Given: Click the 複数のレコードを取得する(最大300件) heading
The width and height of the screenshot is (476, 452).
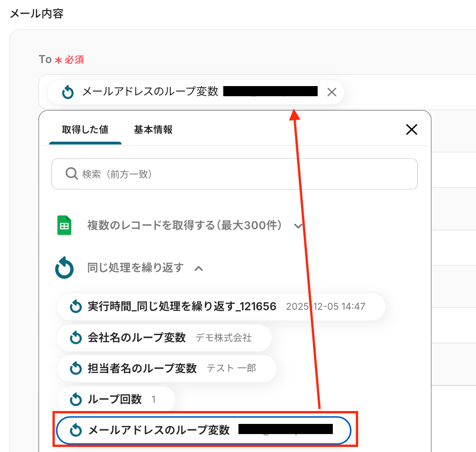Looking at the screenshot, I should [x=190, y=226].
